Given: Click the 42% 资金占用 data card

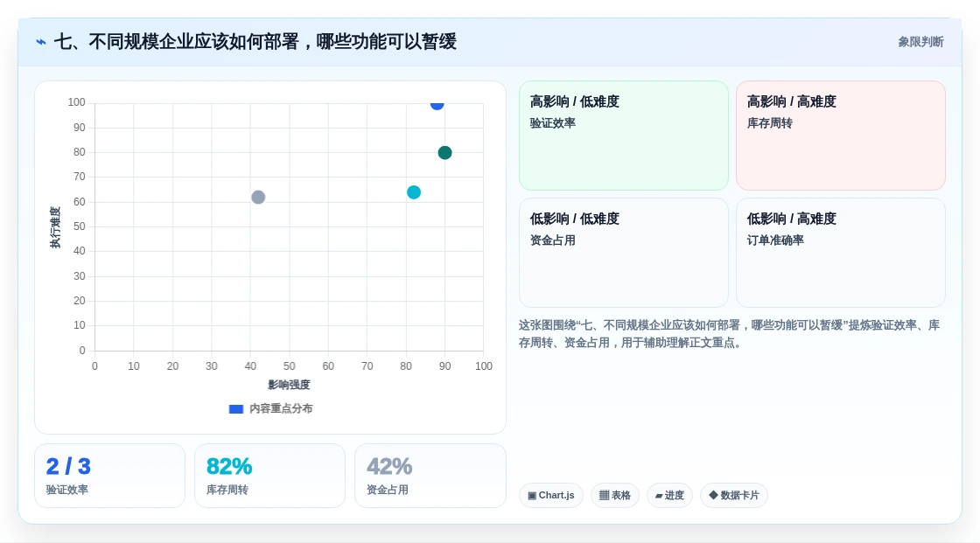Looking at the screenshot, I should coord(430,476).
